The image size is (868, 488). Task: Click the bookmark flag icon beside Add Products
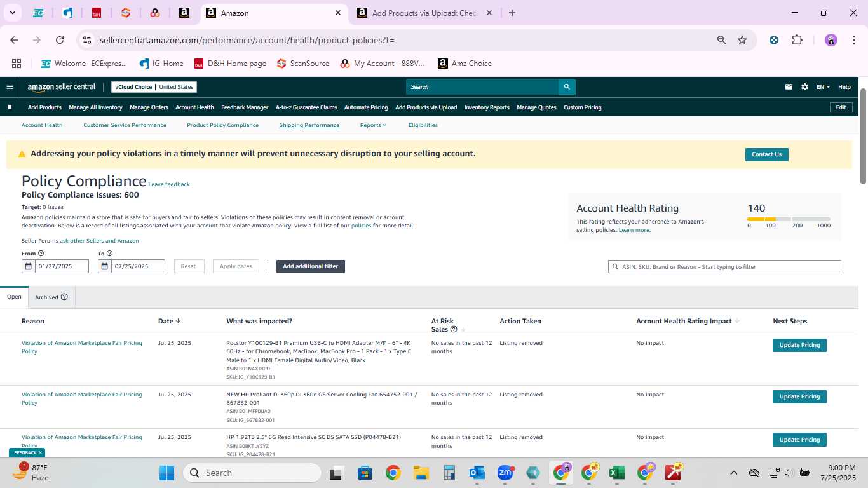coord(10,107)
